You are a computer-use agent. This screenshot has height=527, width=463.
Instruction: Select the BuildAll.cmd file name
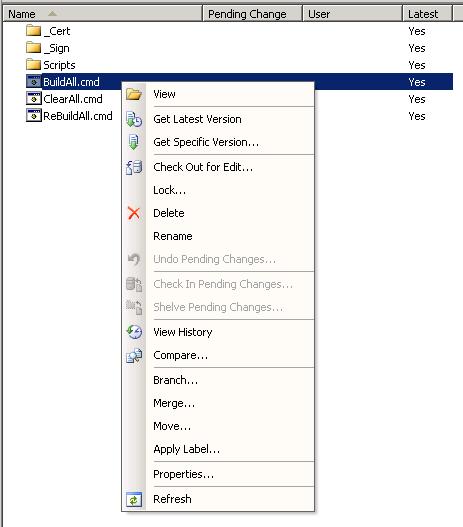[x=71, y=82]
